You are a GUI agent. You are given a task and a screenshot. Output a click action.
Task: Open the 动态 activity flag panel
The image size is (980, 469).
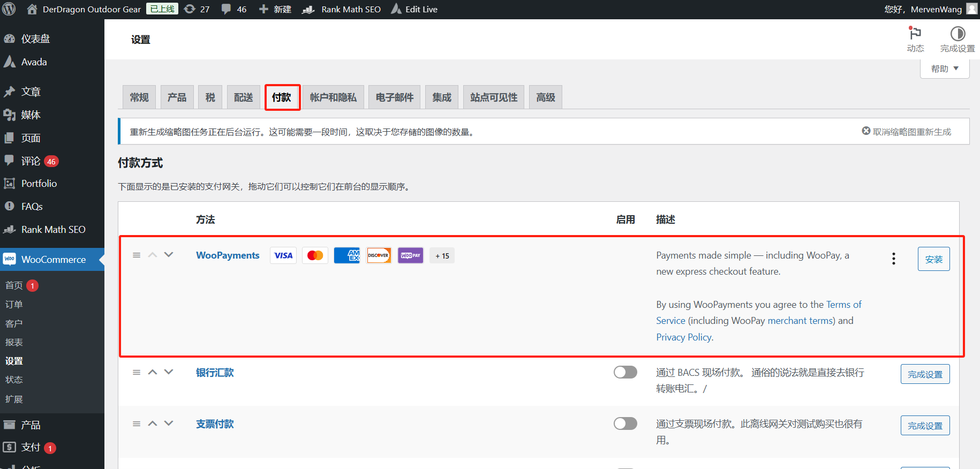pos(915,39)
